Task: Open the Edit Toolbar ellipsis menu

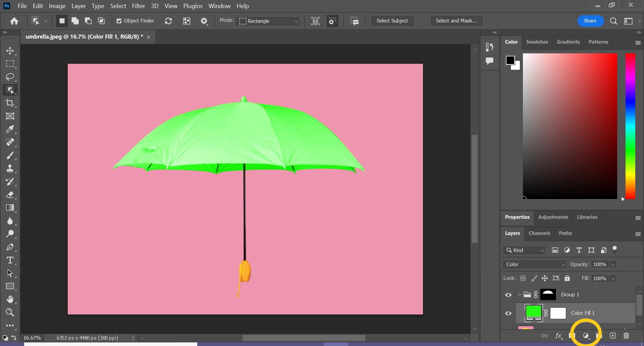Action: pyautogui.click(x=10, y=326)
